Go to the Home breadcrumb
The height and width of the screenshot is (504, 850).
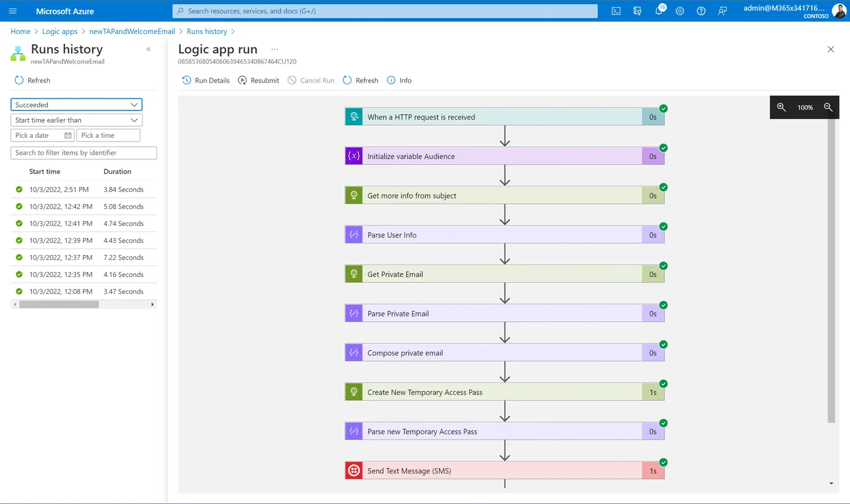[21, 31]
